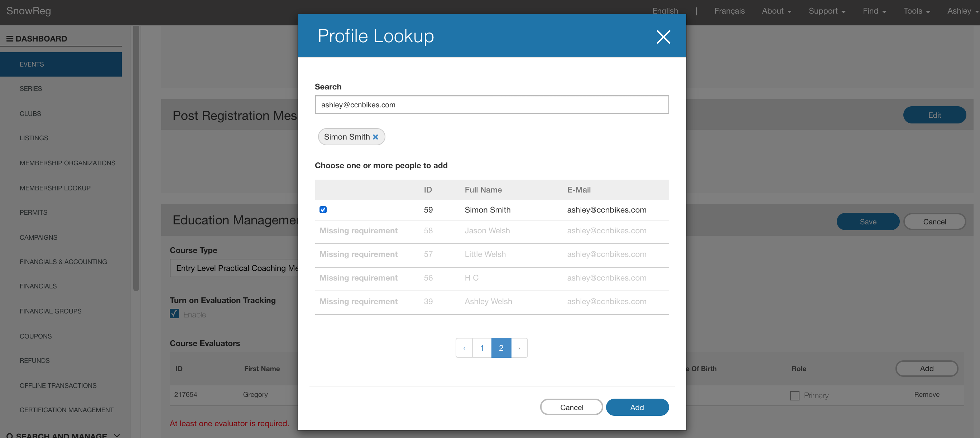Open Clubs in the sidebar menu
This screenshot has width=980, height=438.
point(30,114)
